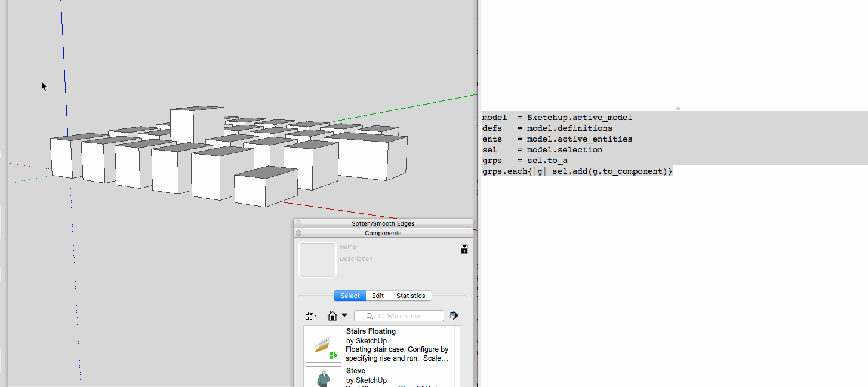Click the 'Sketchup.active_model' code line
The width and height of the screenshot is (868, 387).
pyautogui.click(x=557, y=118)
